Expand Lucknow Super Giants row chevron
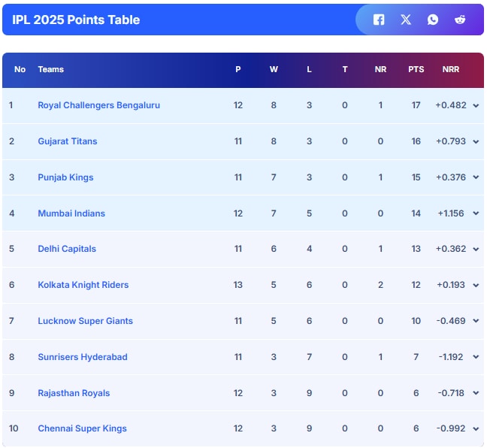 coord(476,321)
